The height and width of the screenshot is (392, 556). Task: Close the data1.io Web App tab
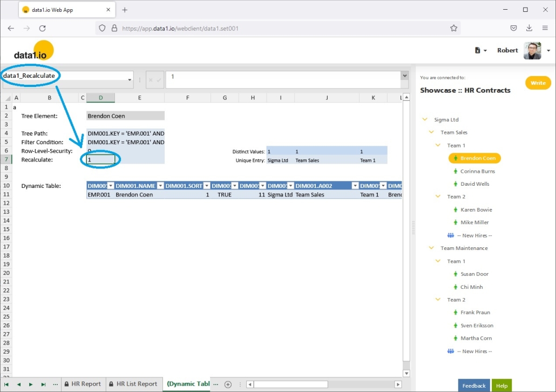(108, 10)
